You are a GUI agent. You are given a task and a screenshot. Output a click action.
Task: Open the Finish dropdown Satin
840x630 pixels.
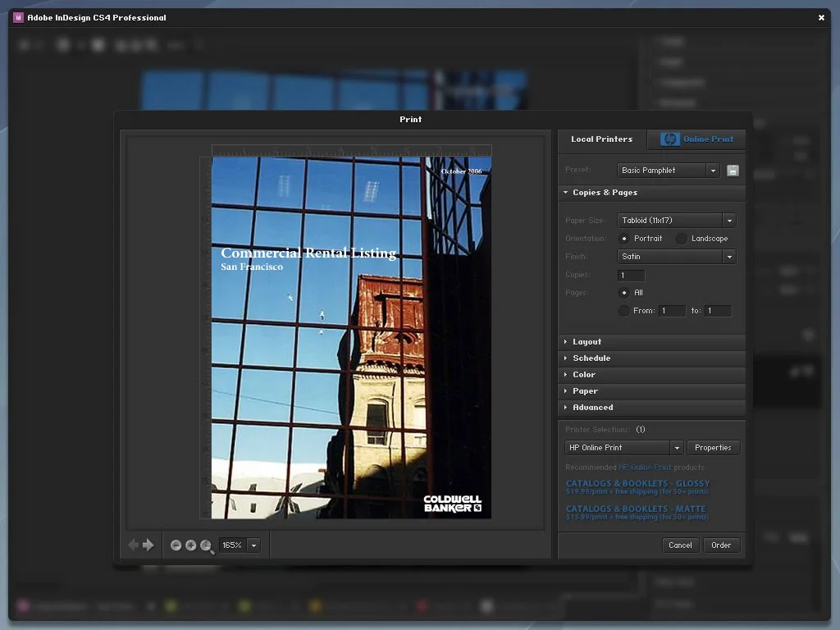tap(677, 257)
